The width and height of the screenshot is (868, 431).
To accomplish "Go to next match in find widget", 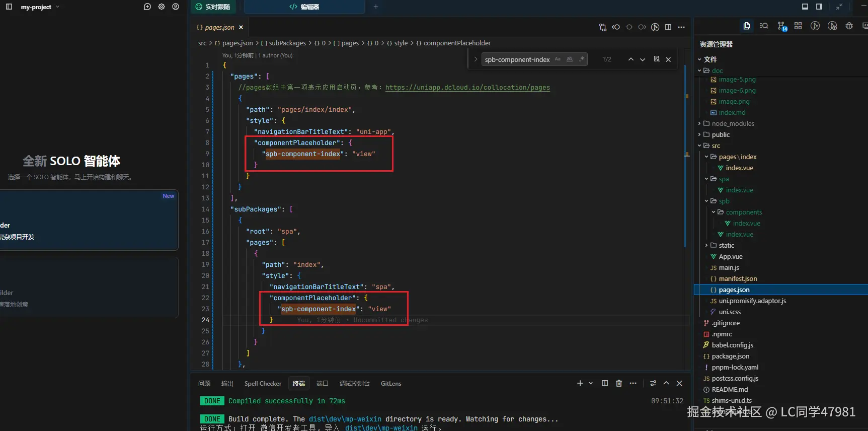I will click(643, 59).
